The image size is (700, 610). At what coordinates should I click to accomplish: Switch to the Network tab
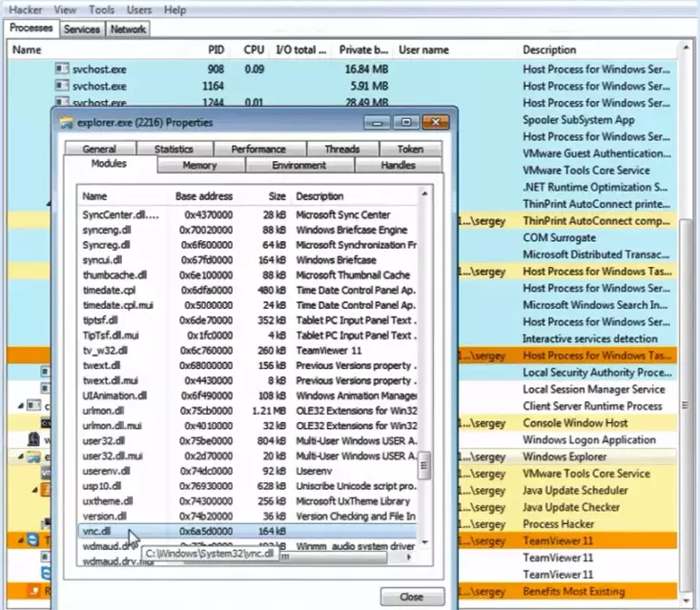[x=128, y=30]
